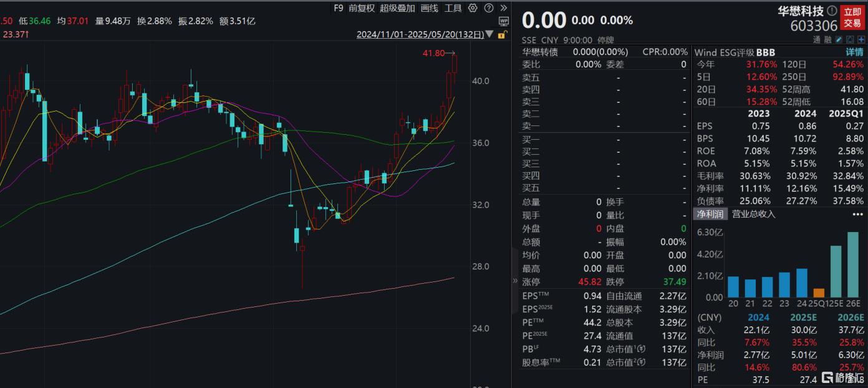Click the 40.0 price axis label
The width and height of the screenshot is (868, 388).
[480, 81]
